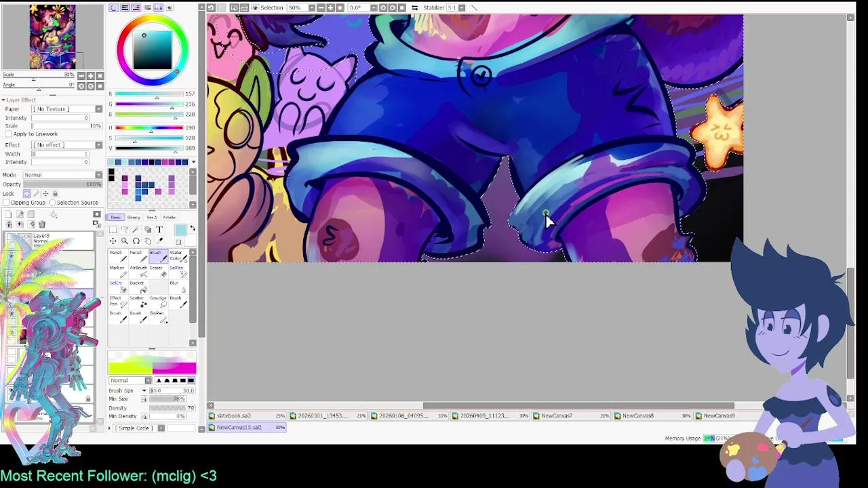Switch to NewCanvas8 canvas tab
This screenshot has width=868, height=488.
click(652, 415)
